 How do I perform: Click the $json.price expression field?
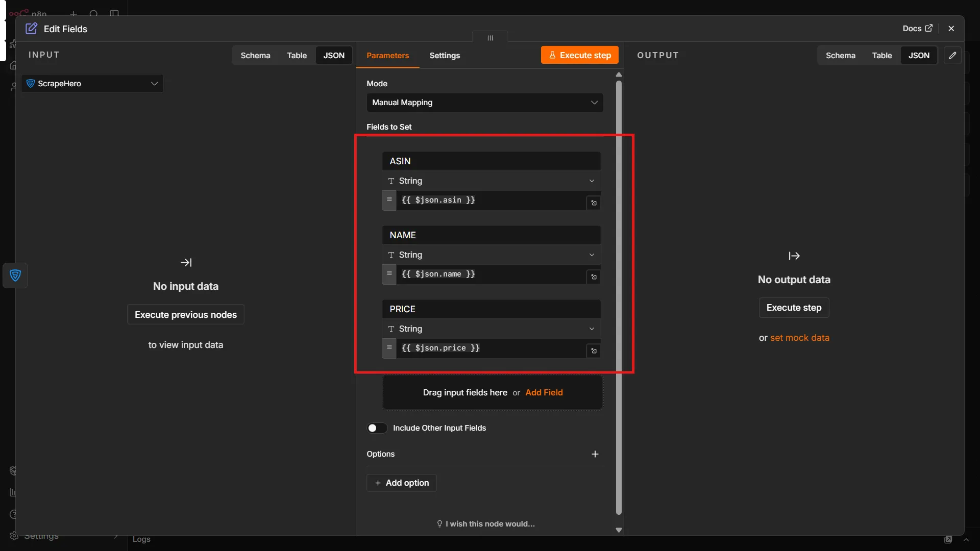tap(491, 348)
